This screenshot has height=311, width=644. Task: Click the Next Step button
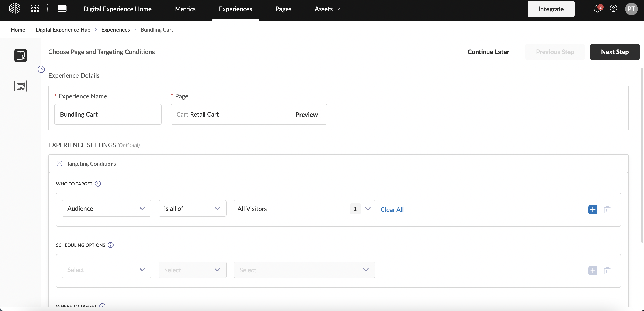pyautogui.click(x=614, y=52)
